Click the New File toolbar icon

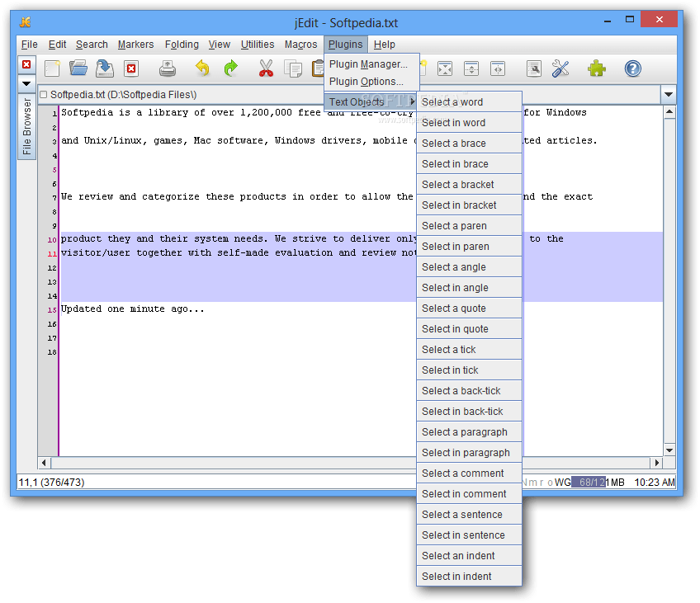pyautogui.click(x=52, y=68)
